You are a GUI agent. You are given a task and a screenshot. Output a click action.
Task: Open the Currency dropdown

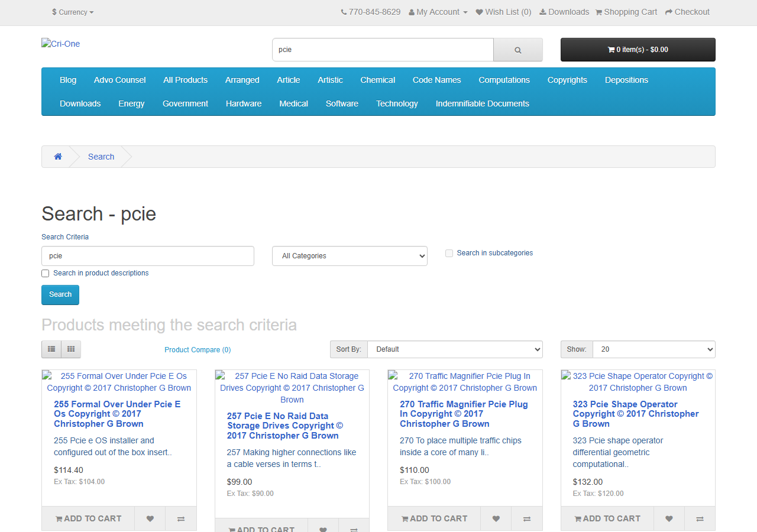tap(73, 12)
